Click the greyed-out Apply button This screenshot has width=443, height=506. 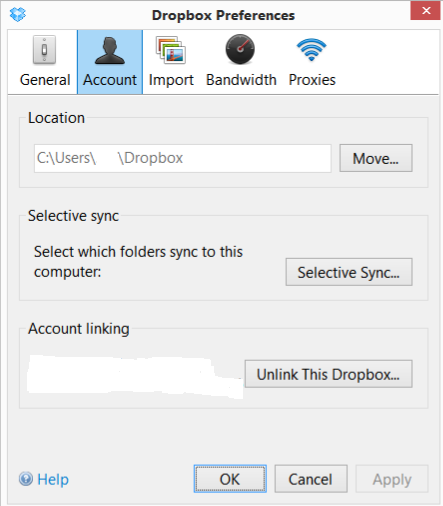click(392, 479)
